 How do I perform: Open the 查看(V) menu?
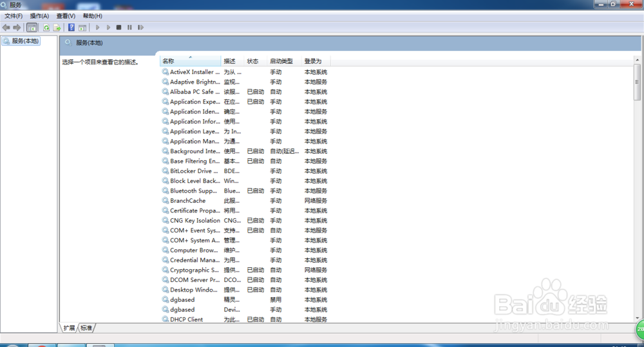click(66, 16)
